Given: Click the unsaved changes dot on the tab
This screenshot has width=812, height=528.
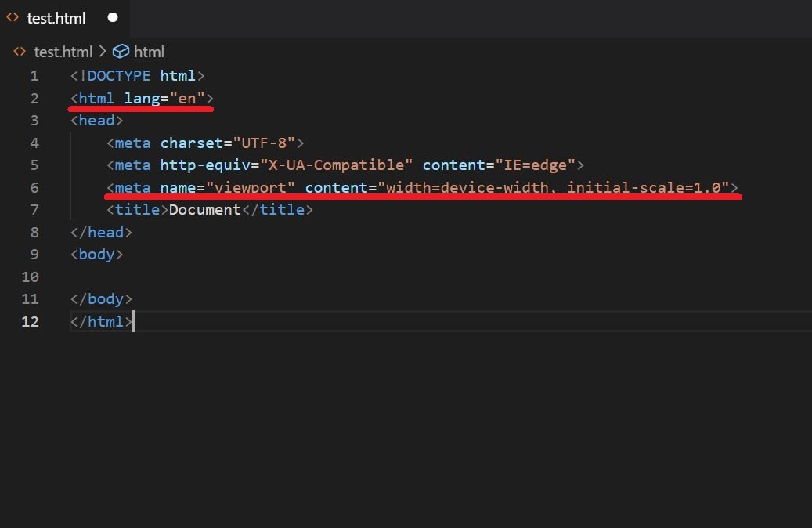Looking at the screenshot, I should pos(112,16).
